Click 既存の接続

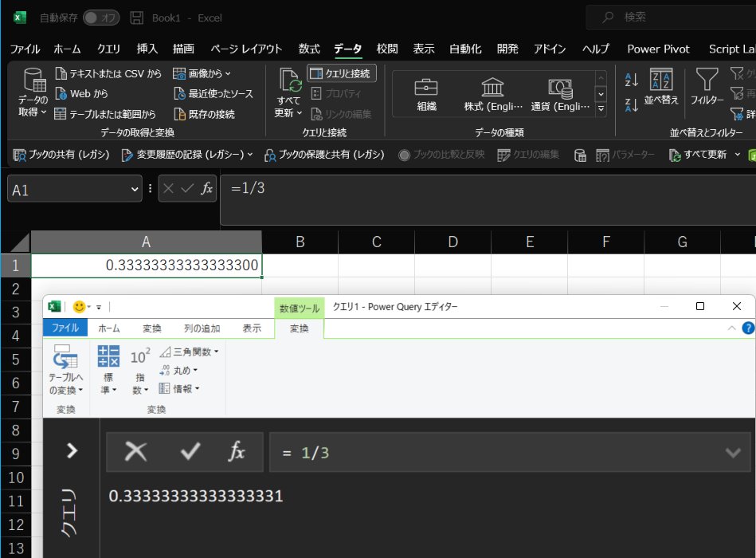coord(205,114)
